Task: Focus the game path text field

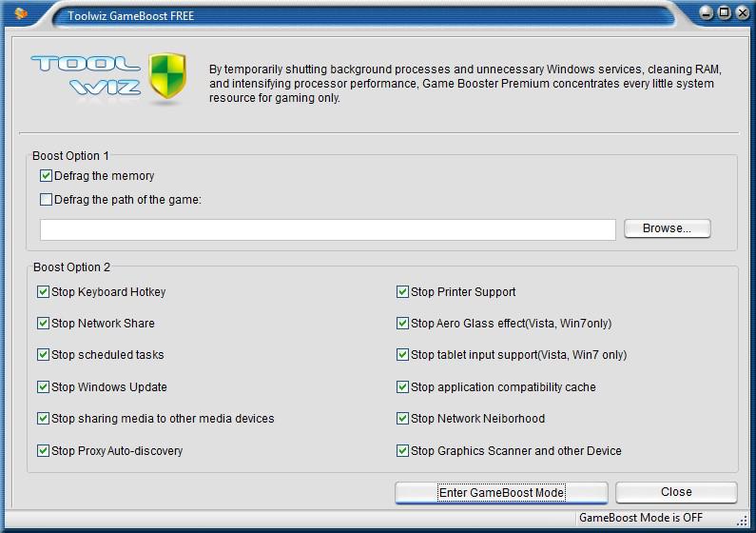Action: tap(327, 229)
